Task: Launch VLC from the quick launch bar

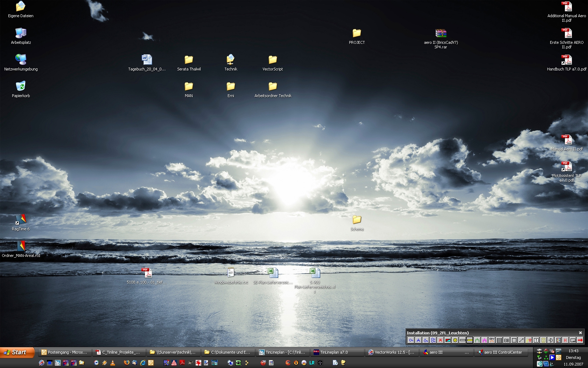Action: (113, 363)
